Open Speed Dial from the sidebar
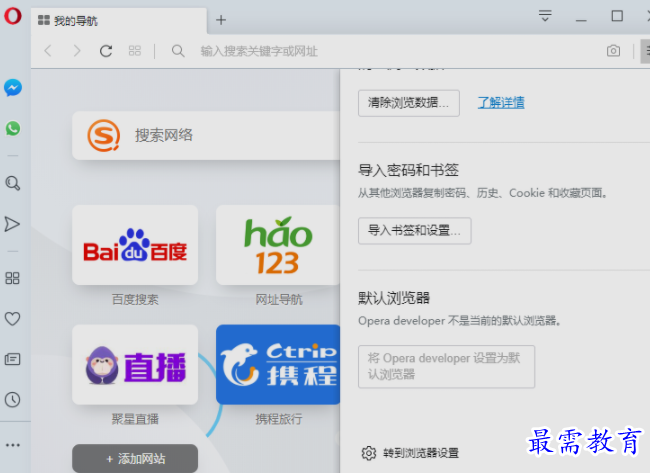 pos(12,278)
